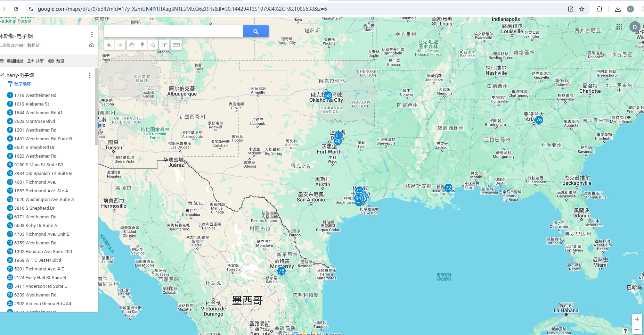The height and width of the screenshot is (335, 644).
Task: Click the cloud save status icon
Action: (92, 45)
